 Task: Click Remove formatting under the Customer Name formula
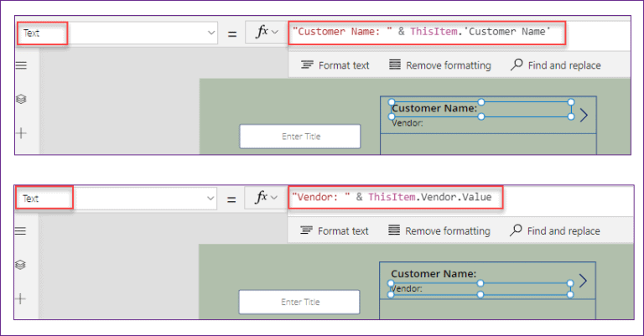pos(440,65)
